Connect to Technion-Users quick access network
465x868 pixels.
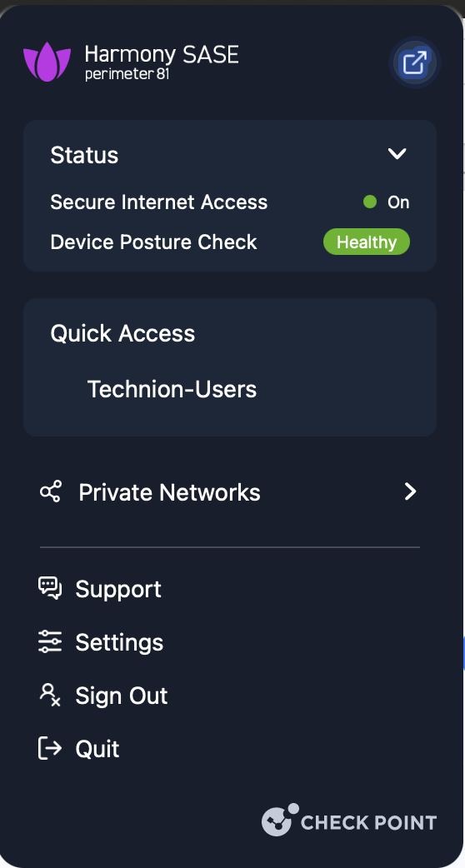point(172,389)
